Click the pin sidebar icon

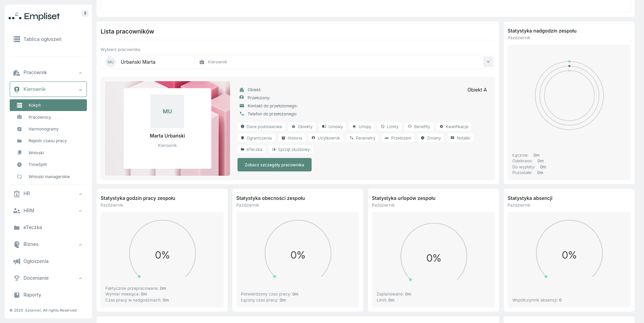pyautogui.click(x=85, y=13)
